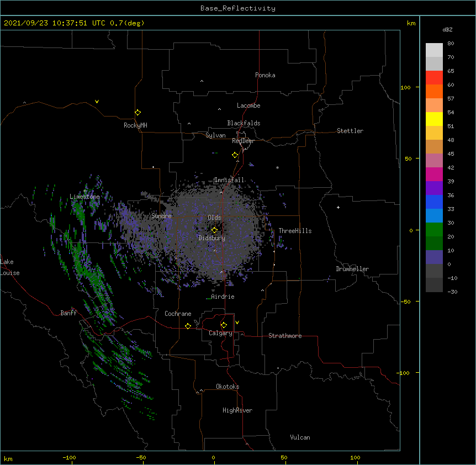The height and width of the screenshot is (465, 476).
Task: Click the Base_Reflectivity title text
Action: 238,8
